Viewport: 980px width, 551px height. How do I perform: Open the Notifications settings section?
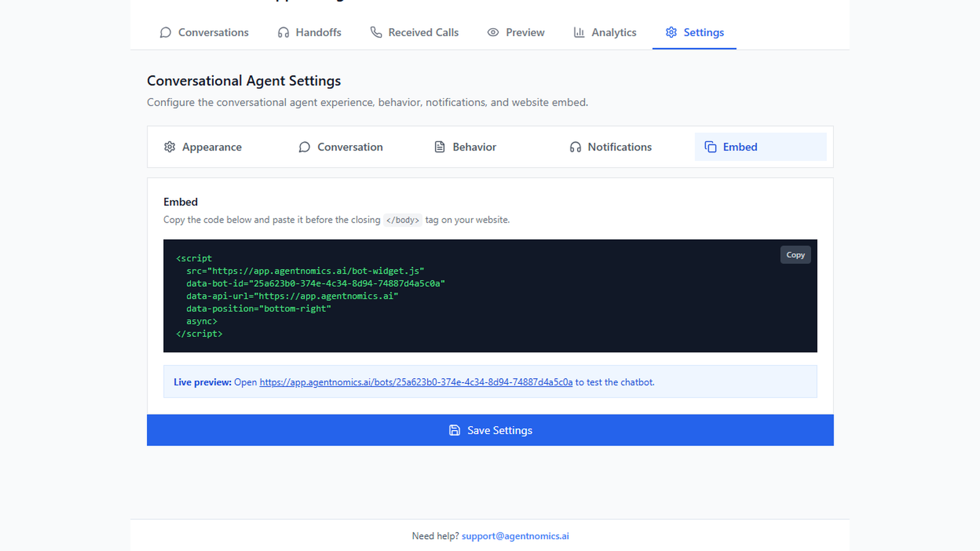coord(625,147)
